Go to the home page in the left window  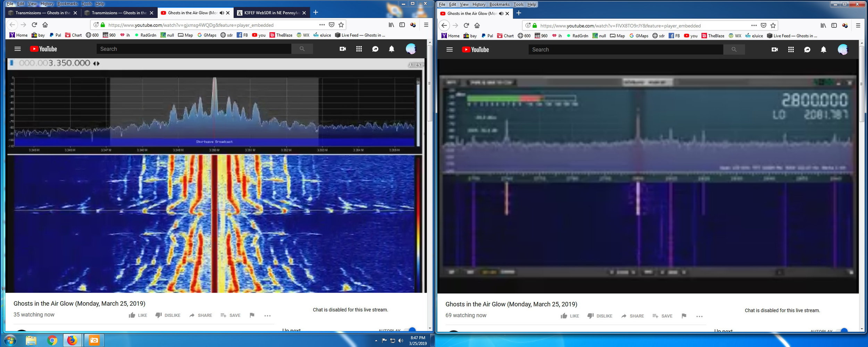pyautogui.click(x=45, y=25)
